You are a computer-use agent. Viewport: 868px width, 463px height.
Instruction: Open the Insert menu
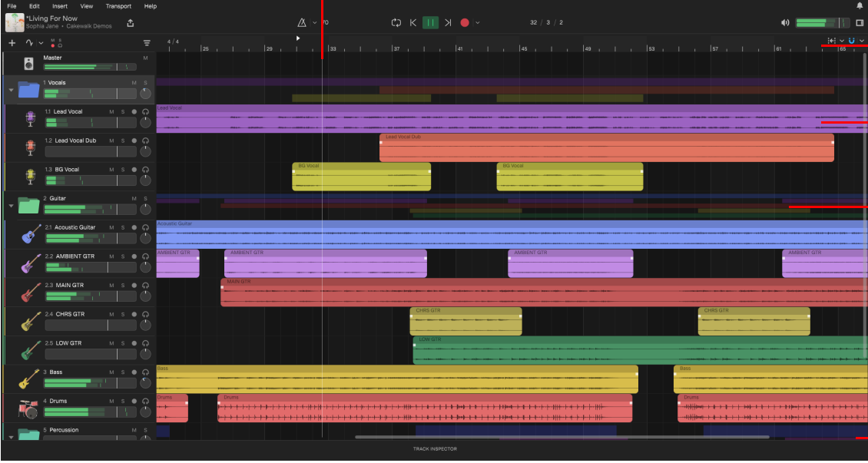pyautogui.click(x=60, y=6)
